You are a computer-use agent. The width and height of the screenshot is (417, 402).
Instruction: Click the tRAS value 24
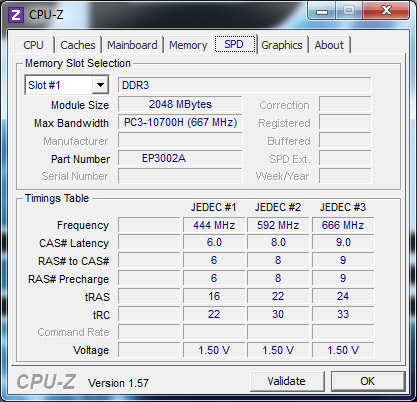coord(343,296)
